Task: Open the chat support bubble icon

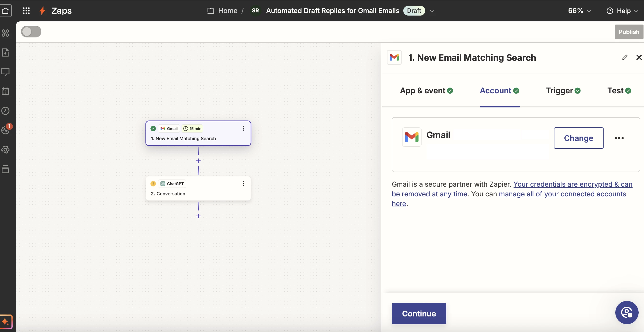Action: point(626,312)
